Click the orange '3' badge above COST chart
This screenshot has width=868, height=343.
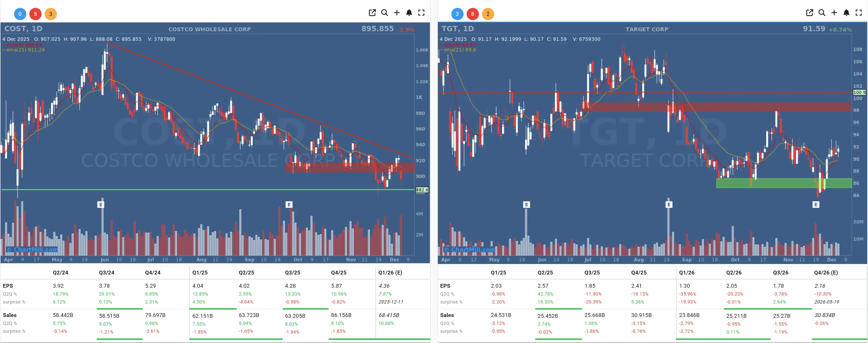(x=51, y=14)
